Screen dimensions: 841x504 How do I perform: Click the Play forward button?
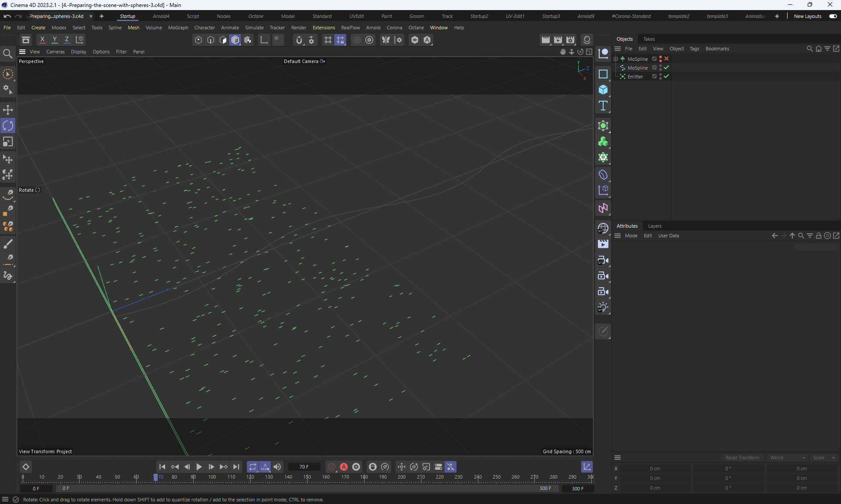click(199, 467)
